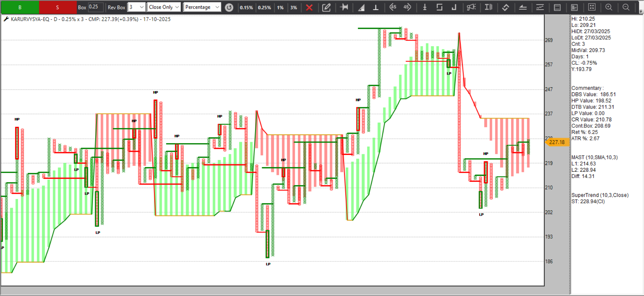Click the orange 227.18 price marker
The image size is (644, 296).
556,142
